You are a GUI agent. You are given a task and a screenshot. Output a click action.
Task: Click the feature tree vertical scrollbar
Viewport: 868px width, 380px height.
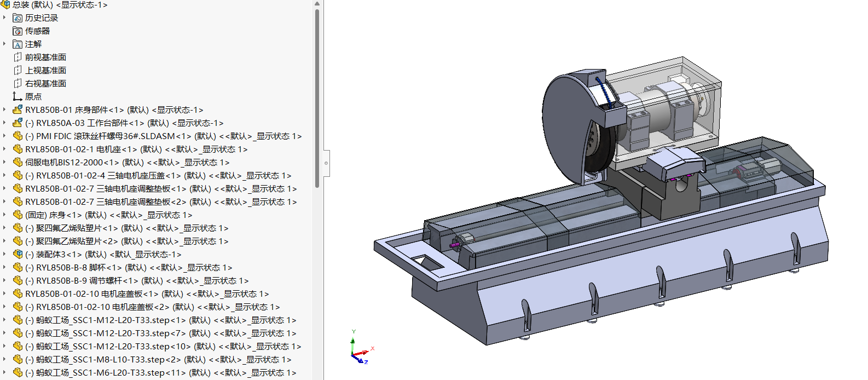point(317,99)
